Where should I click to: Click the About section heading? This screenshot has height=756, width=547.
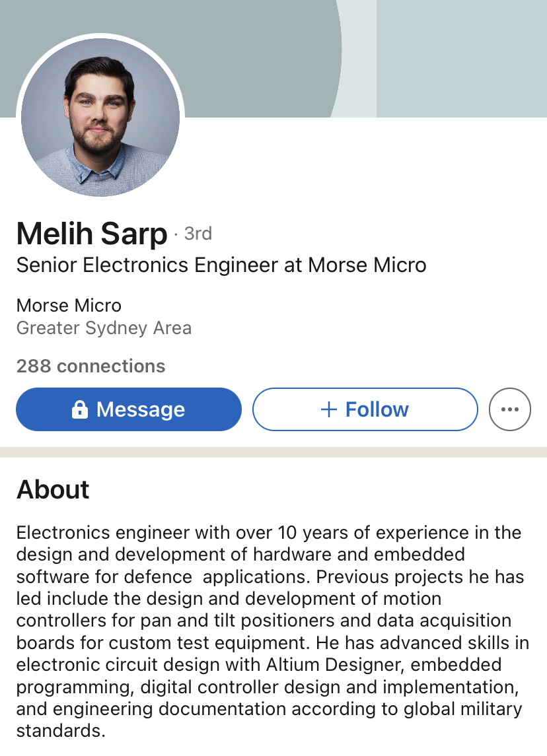(x=53, y=490)
